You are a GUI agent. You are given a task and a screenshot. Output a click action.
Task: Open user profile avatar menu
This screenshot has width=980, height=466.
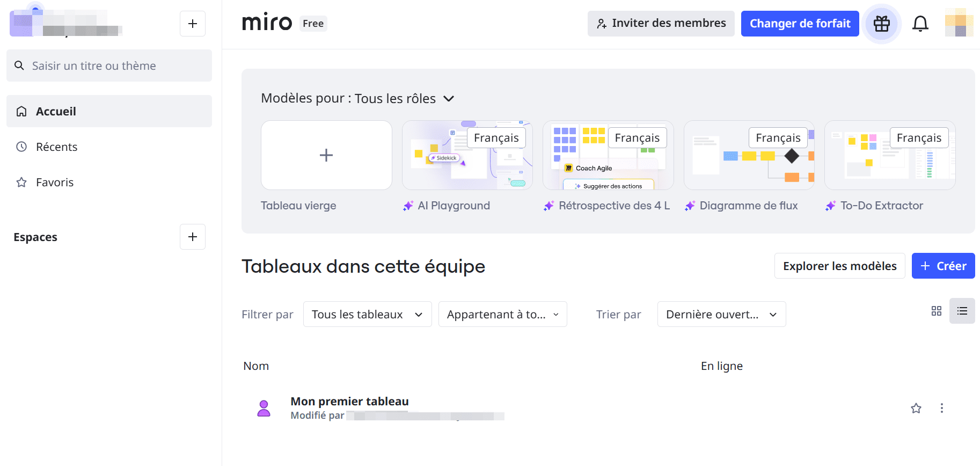pyautogui.click(x=959, y=23)
